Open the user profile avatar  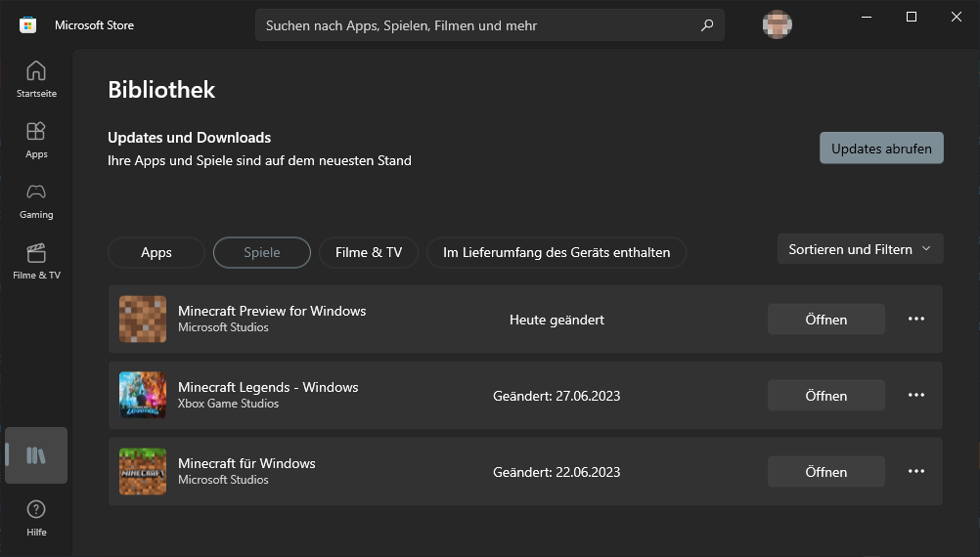[x=777, y=25]
